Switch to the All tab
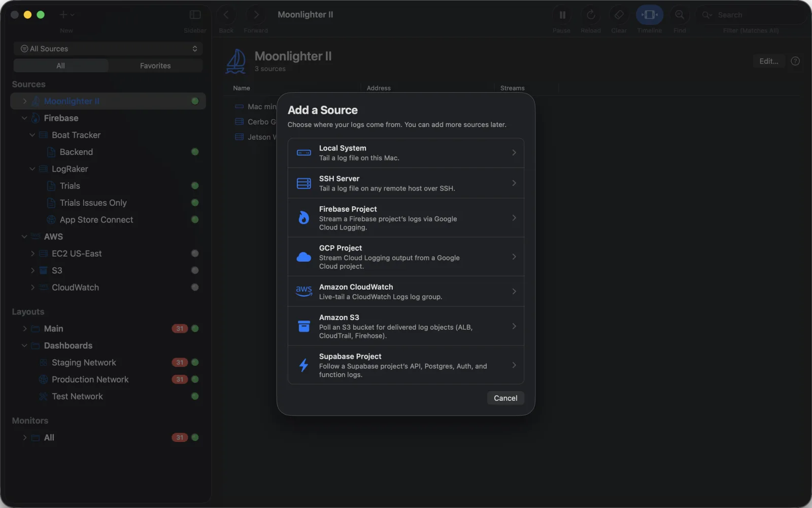812x508 pixels. pyautogui.click(x=61, y=66)
